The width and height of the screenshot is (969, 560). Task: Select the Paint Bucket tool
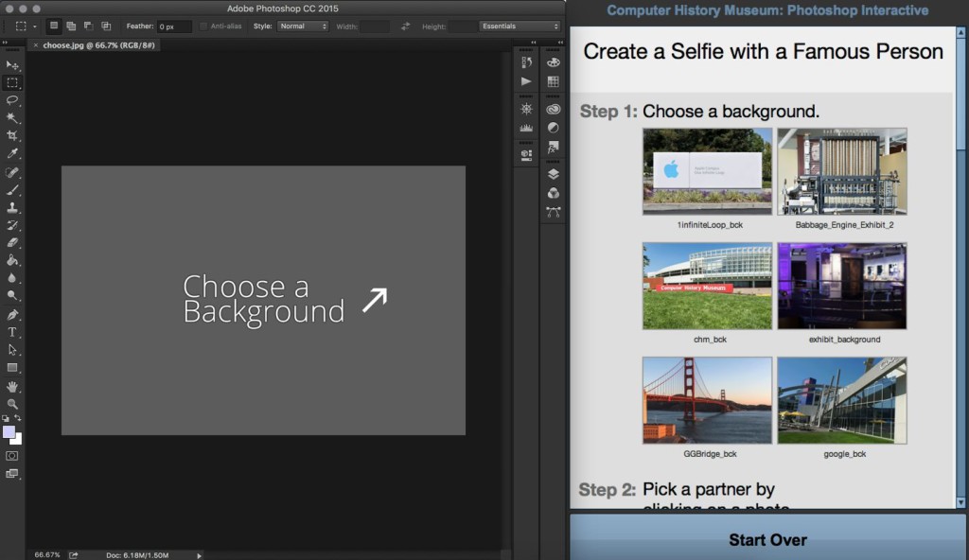[11, 260]
